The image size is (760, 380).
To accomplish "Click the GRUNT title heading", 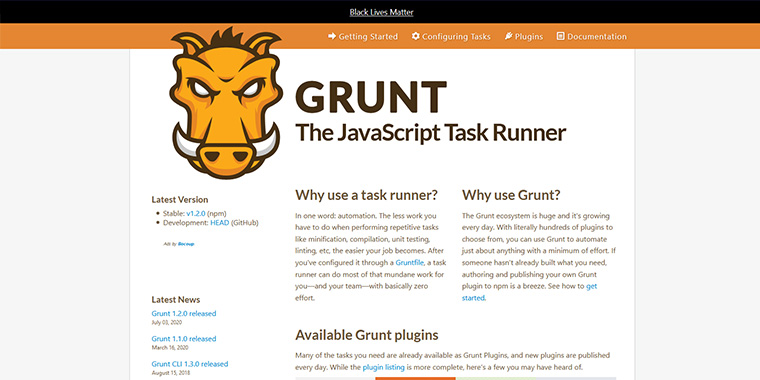I will tap(371, 97).
